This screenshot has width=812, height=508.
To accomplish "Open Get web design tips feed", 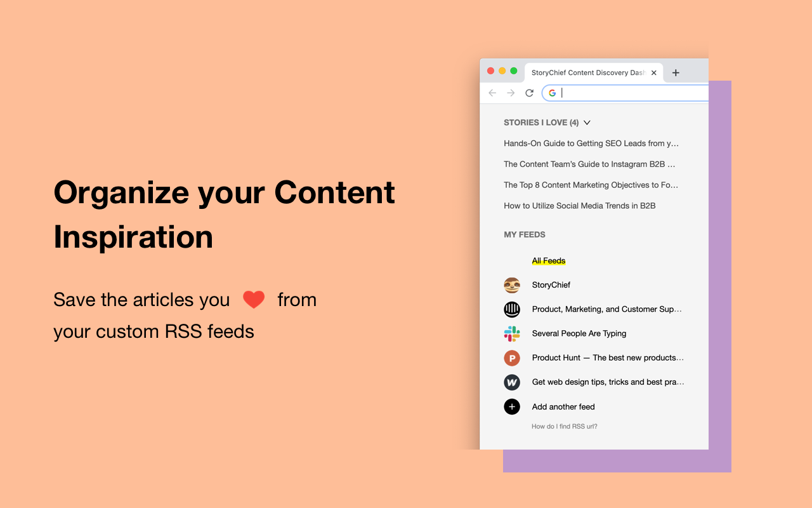I will tap(608, 382).
